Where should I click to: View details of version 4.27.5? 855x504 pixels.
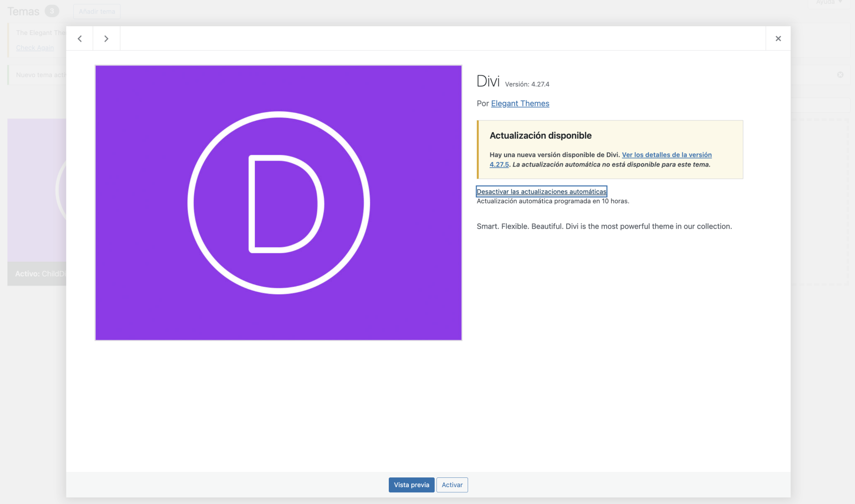[x=666, y=155]
